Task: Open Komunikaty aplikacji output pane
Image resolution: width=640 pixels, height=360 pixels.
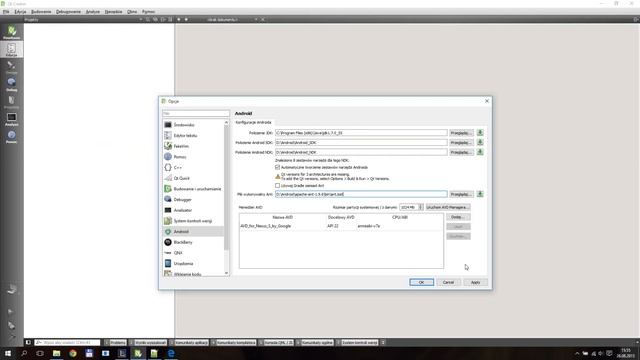Action: 189,342
